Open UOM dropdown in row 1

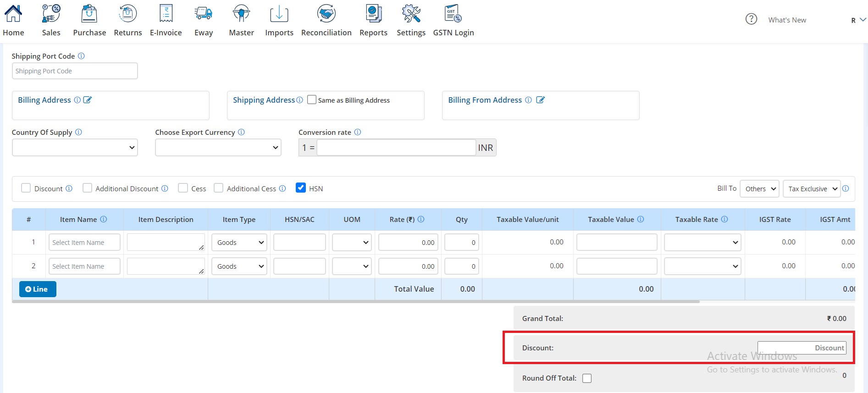click(352, 242)
